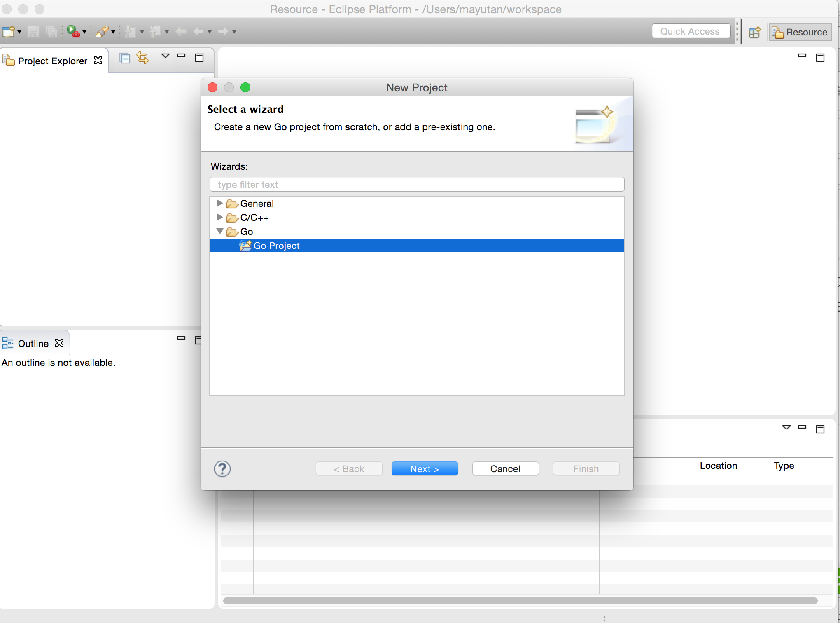The image size is (840, 623).
Task: Minimize the bottom table view
Action: (802, 427)
